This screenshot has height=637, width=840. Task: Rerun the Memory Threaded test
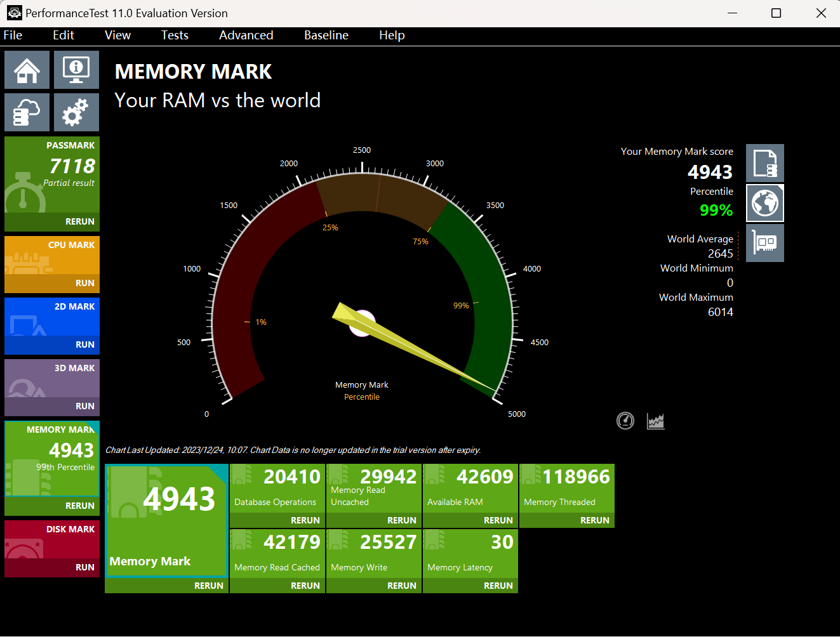(594, 520)
